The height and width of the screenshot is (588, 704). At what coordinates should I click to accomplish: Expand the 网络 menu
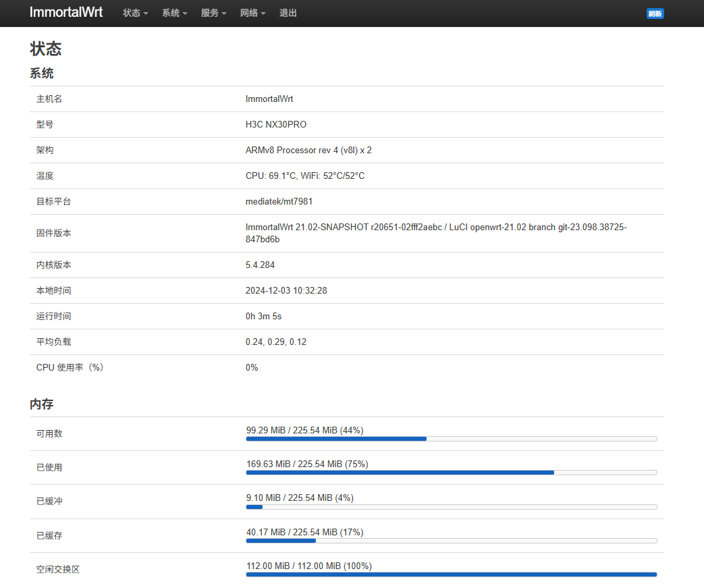point(252,13)
